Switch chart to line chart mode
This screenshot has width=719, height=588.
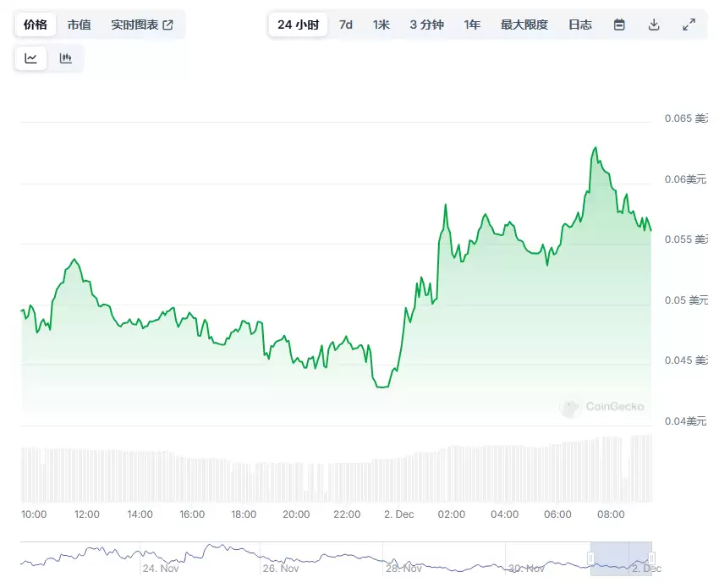[x=30, y=58]
